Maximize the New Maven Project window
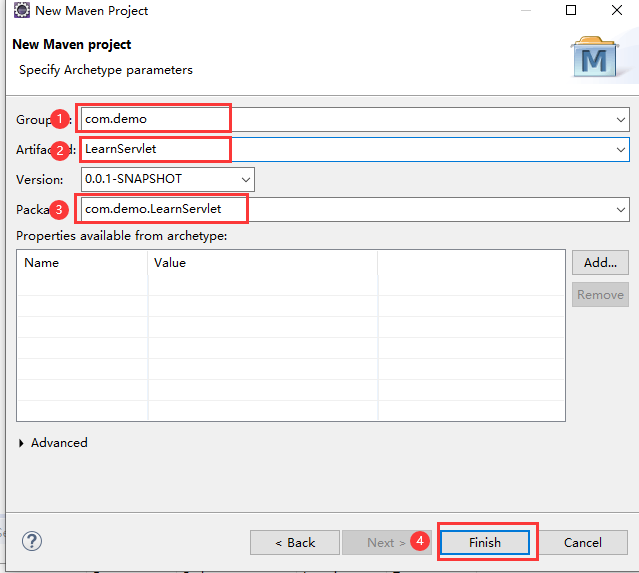This screenshot has width=639, height=573. coord(571,11)
